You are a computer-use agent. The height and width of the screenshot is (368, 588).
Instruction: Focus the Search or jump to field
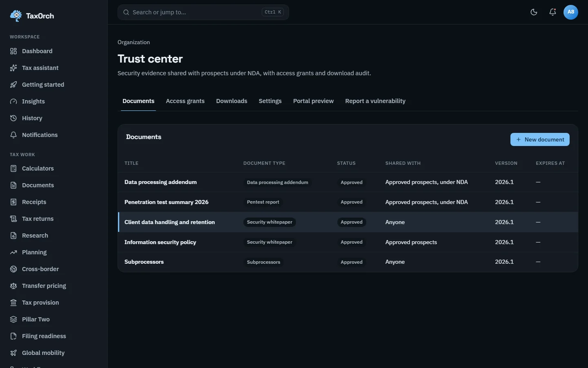coord(203,12)
